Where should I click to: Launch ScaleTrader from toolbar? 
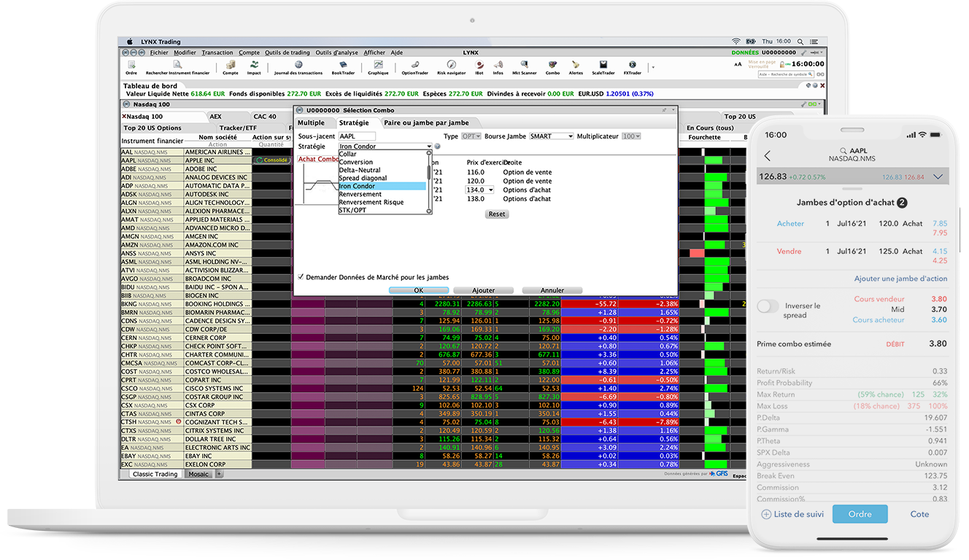[603, 67]
